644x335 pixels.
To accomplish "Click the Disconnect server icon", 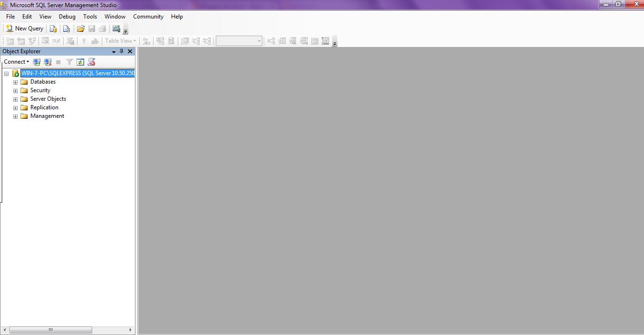I will [48, 62].
